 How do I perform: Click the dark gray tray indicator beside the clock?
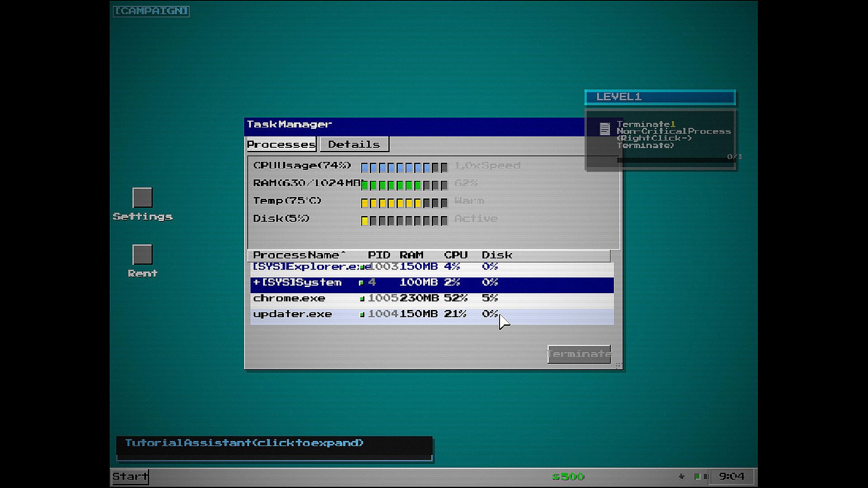pos(706,476)
